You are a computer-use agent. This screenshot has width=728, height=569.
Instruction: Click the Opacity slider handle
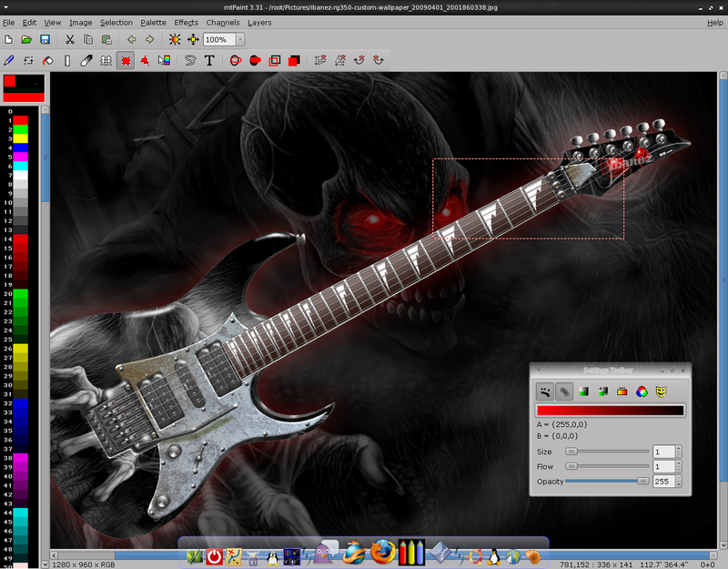643,482
